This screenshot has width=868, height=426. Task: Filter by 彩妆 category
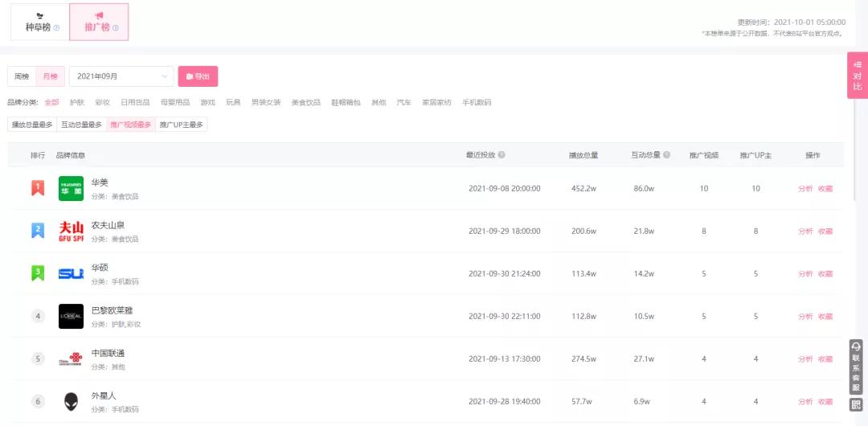102,103
